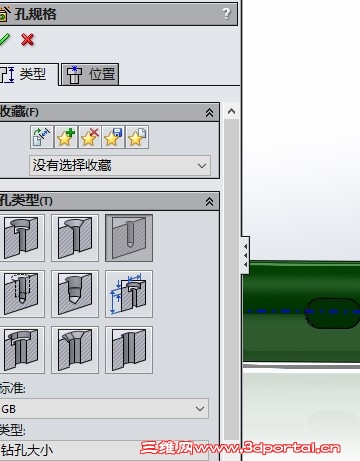Select counterbore slot type
The image size is (360, 461).
coord(22,350)
